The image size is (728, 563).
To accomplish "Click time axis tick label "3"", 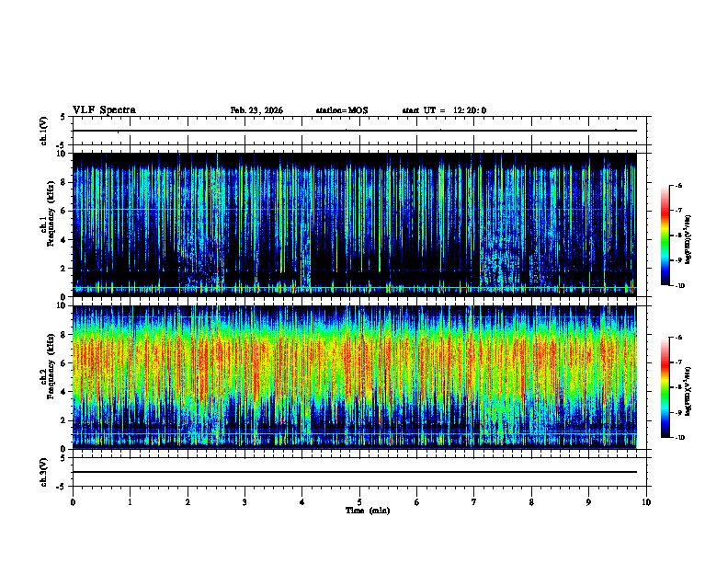I will (245, 502).
